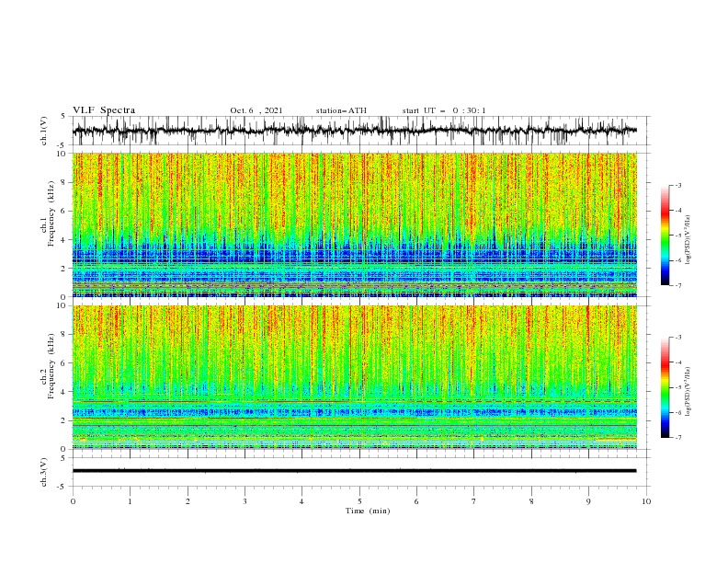Screen dimensions: 728x563
Task: Click time axis tick label "6"
Action: coord(416,501)
